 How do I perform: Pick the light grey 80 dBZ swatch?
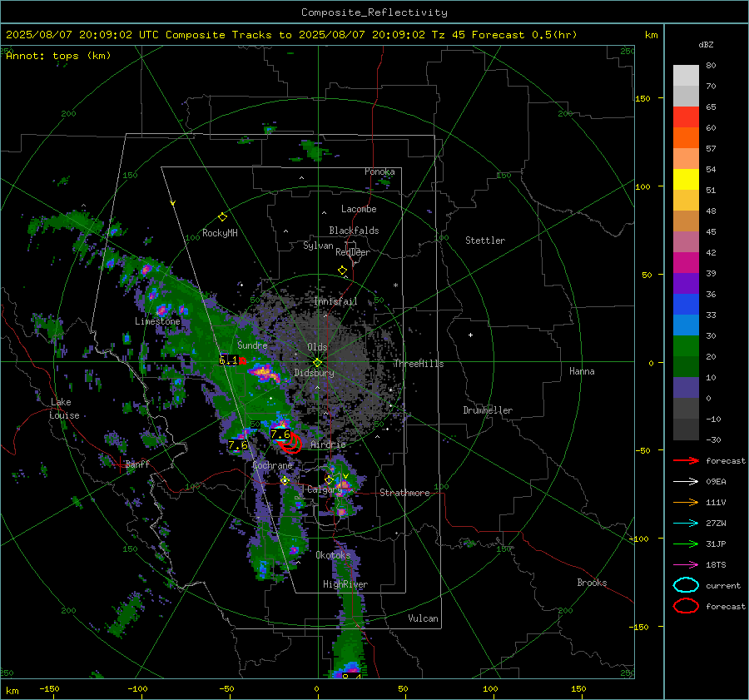tap(686, 75)
